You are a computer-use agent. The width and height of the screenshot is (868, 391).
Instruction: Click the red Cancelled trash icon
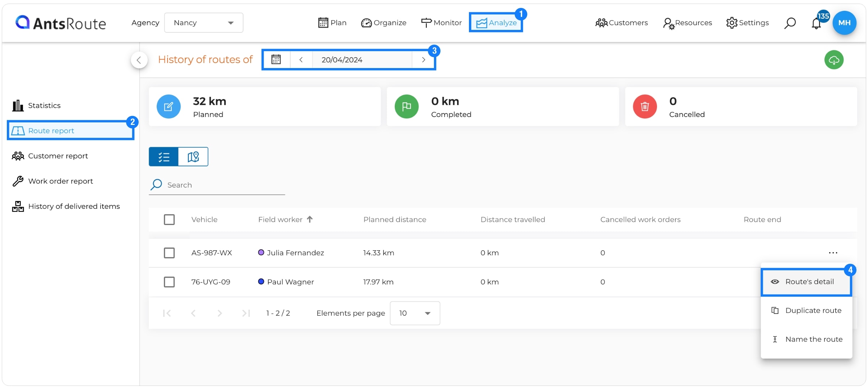[x=645, y=107]
